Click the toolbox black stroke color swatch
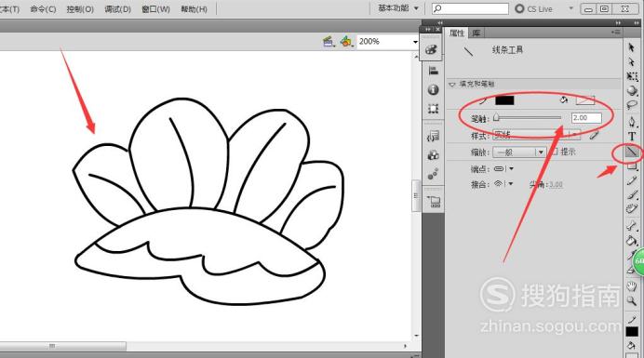 pos(632,331)
